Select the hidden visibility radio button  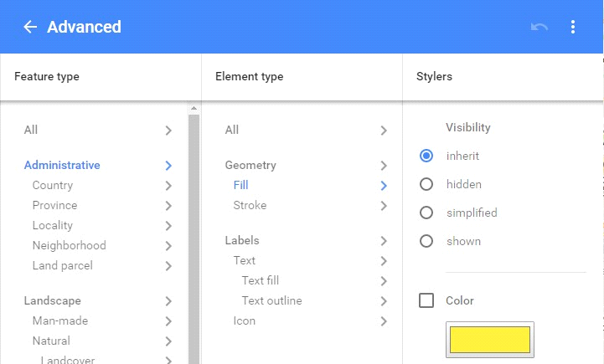pos(426,184)
